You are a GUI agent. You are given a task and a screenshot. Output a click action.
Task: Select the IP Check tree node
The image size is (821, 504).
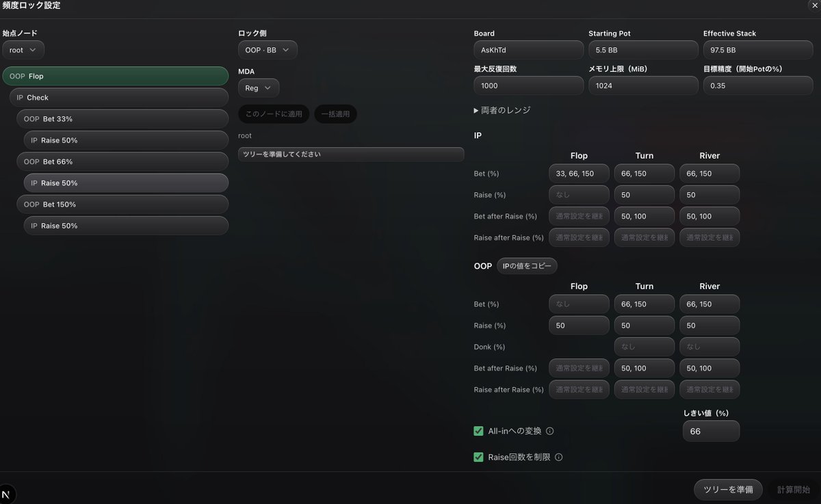click(119, 98)
